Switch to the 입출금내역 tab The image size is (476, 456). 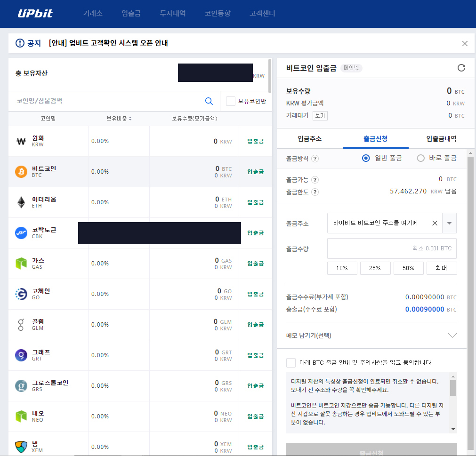(441, 139)
